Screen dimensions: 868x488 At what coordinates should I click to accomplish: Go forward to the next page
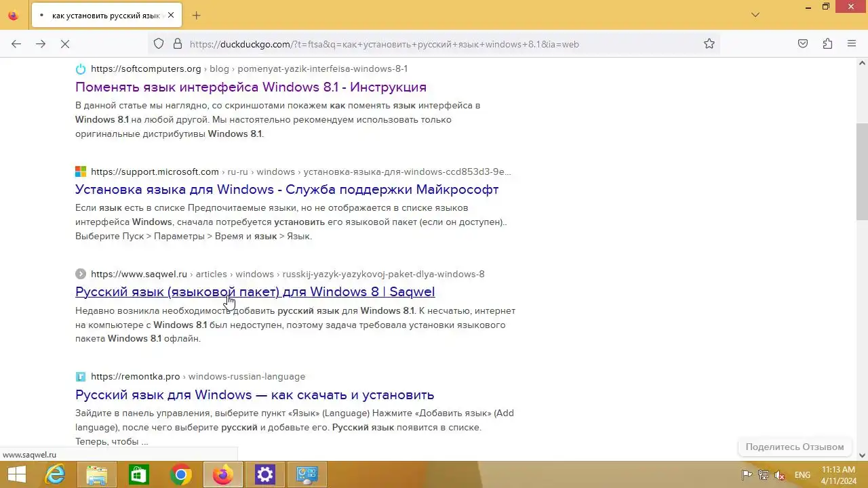[41, 44]
